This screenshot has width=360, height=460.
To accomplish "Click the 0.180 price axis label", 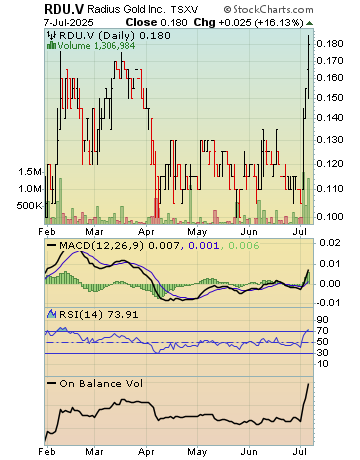I will pos(330,44).
